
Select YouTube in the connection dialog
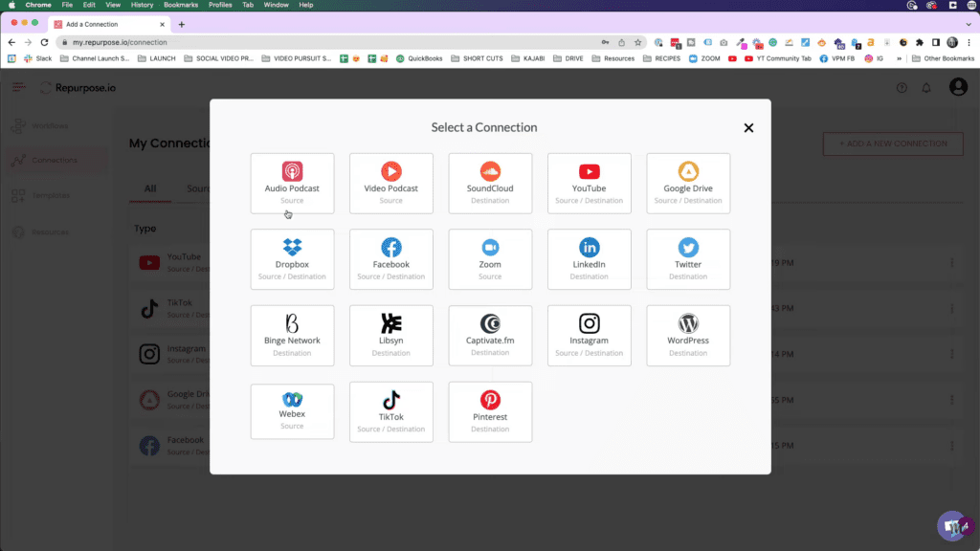[589, 184]
